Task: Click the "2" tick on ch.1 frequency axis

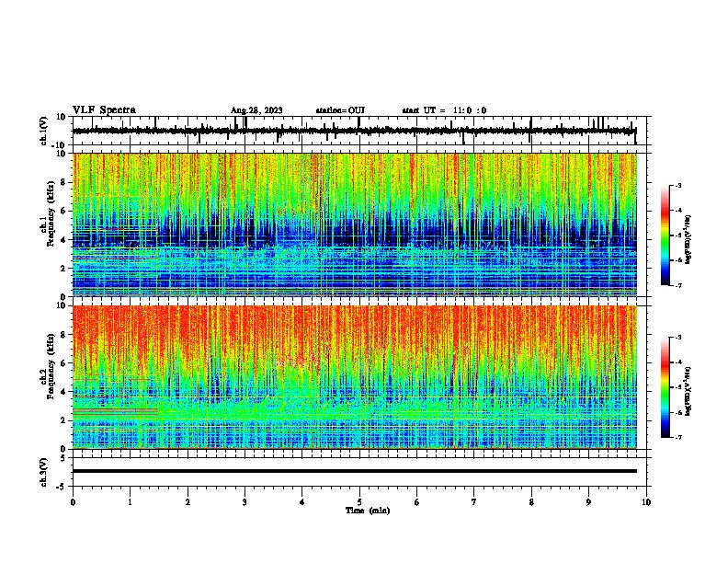Action: 63,268
